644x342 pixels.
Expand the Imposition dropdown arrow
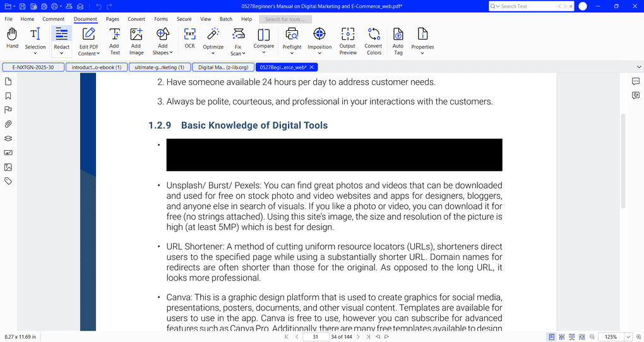tap(319, 54)
